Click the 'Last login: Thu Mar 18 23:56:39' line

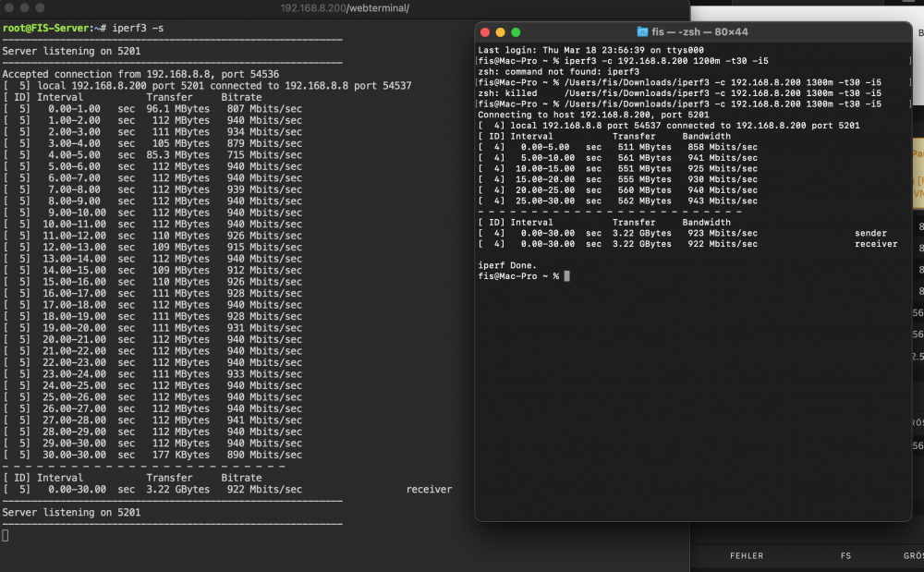pos(590,50)
